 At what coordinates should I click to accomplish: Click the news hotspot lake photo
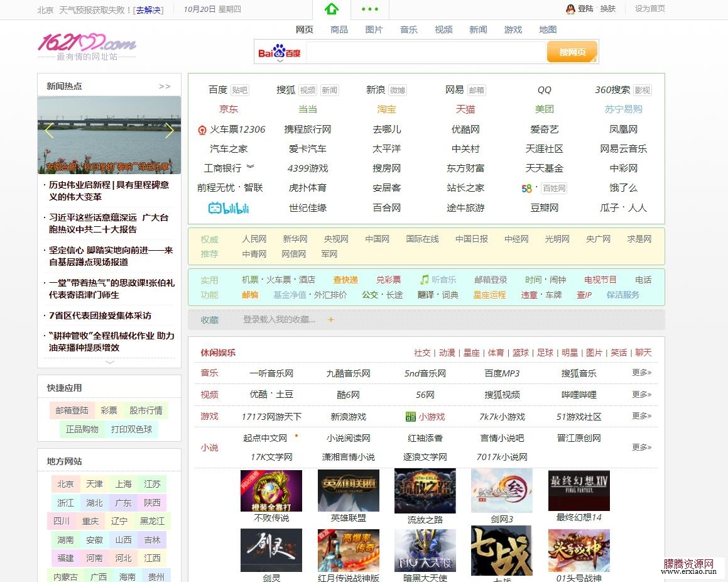point(109,135)
